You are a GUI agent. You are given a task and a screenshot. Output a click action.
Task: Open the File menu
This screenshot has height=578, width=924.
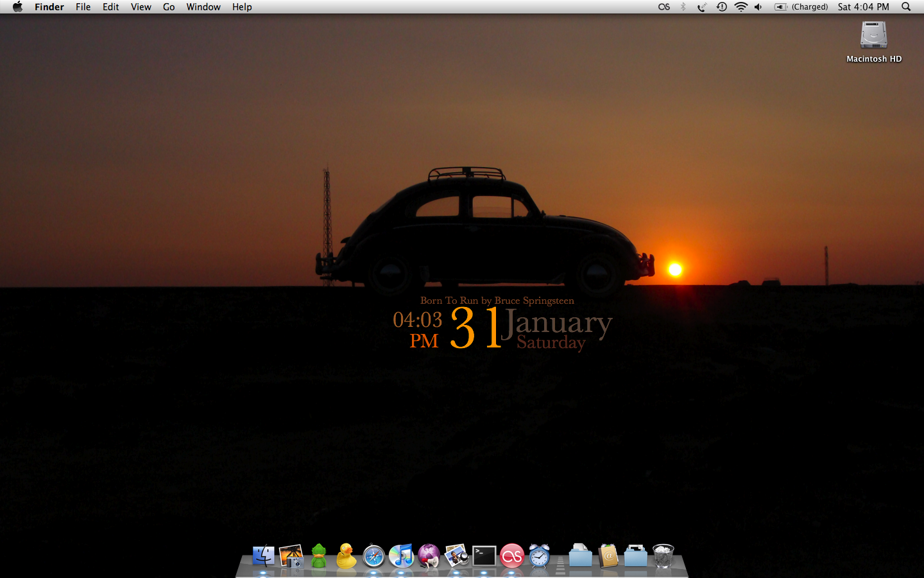(83, 7)
